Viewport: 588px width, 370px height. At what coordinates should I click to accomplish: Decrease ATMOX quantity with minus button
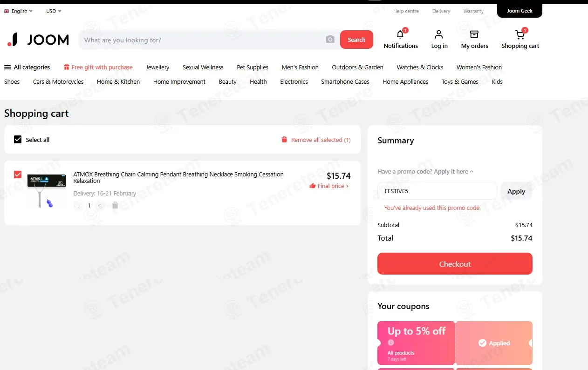click(78, 206)
